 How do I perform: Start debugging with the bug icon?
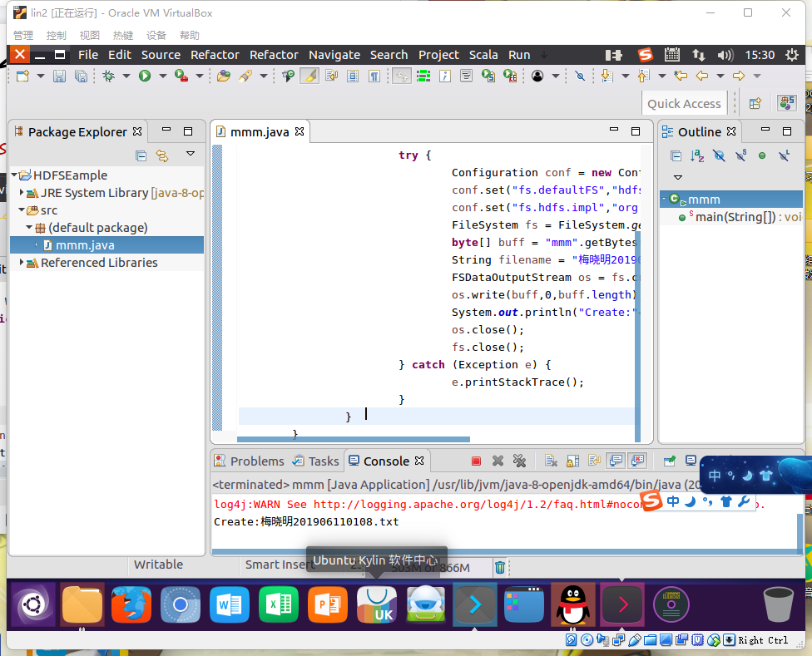(x=108, y=76)
